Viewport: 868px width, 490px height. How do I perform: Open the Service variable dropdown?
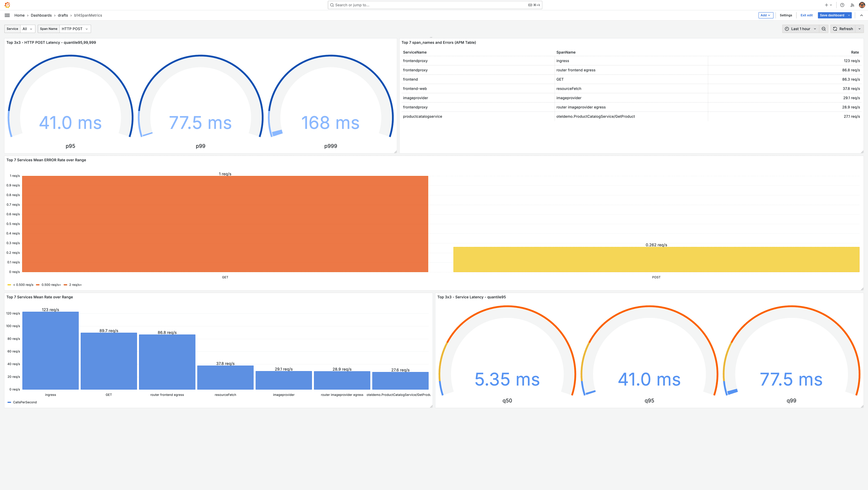pos(28,29)
